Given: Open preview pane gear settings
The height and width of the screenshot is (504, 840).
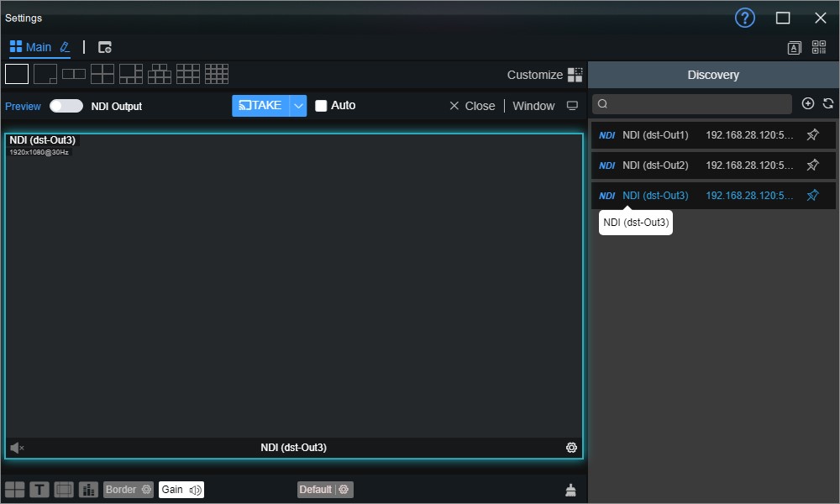Looking at the screenshot, I should coord(571,448).
